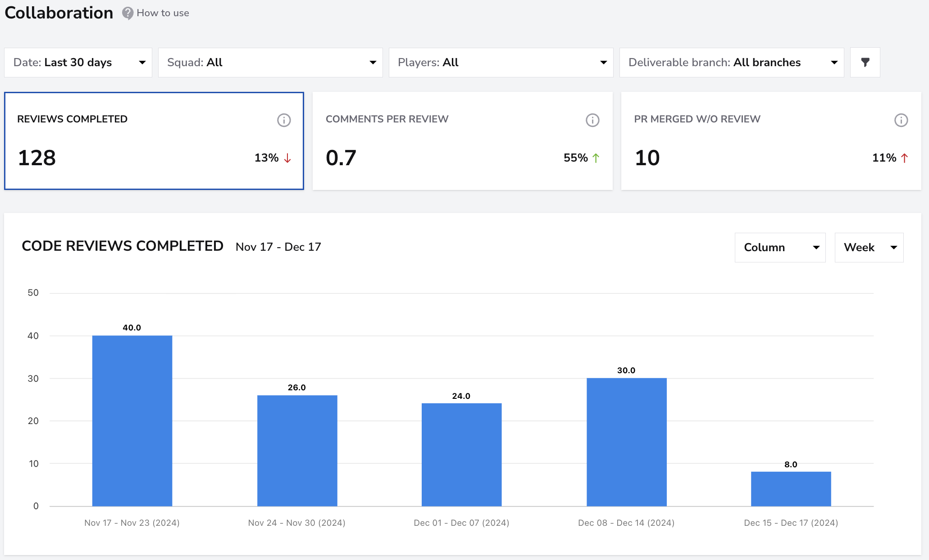Select the PR Merged W/O Review card
The height and width of the screenshot is (560, 929).
click(x=771, y=141)
